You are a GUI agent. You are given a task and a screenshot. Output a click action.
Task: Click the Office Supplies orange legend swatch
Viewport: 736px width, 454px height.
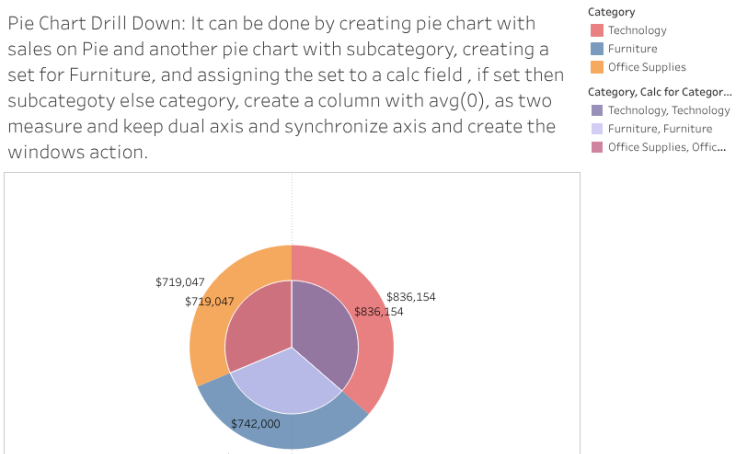(x=595, y=67)
